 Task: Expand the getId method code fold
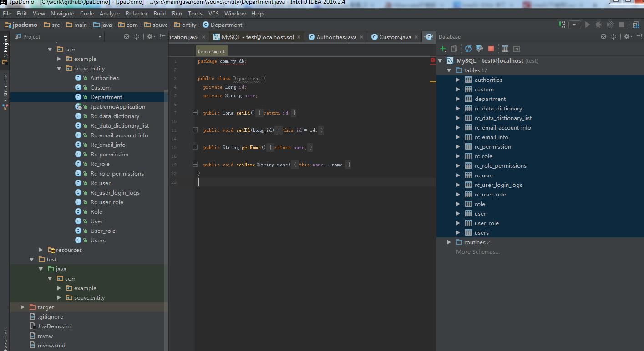(x=195, y=113)
